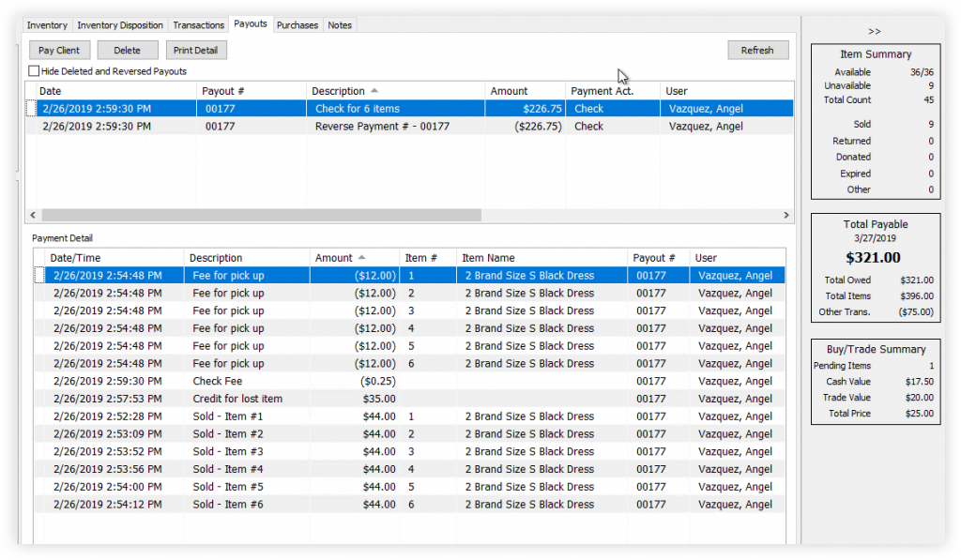Collapse side panel with >> arrows
Viewport: 961px width, 560px height.
(875, 31)
